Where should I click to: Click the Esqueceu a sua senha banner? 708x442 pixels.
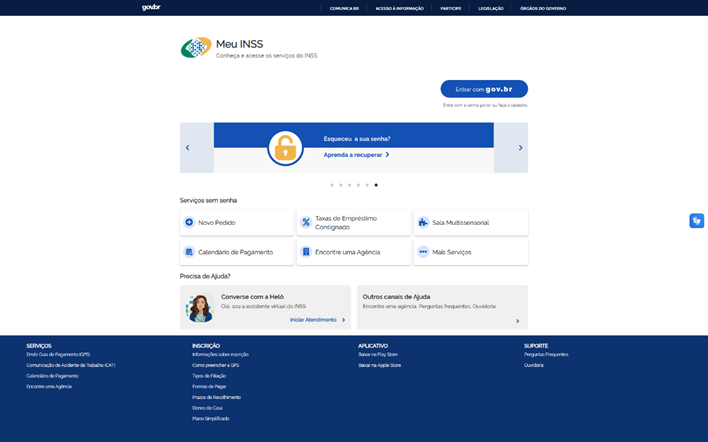point(354,148)
